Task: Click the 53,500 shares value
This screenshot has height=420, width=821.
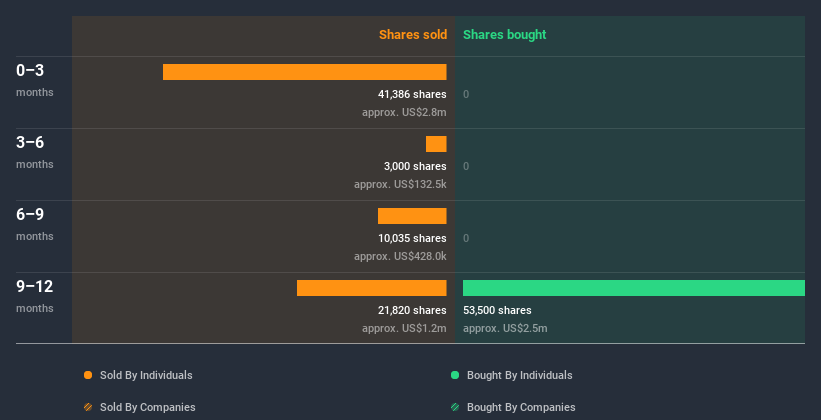Action: (497, 311)
